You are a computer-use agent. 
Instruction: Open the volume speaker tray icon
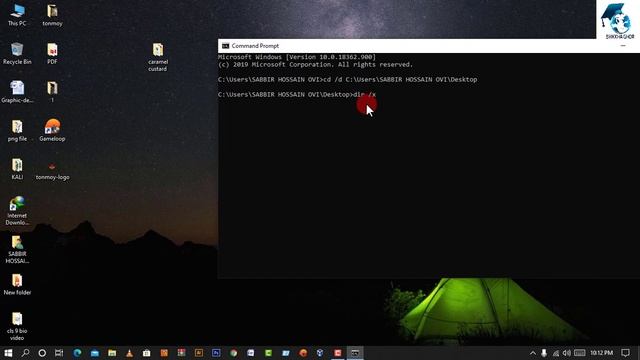click(x=567, y=353)
